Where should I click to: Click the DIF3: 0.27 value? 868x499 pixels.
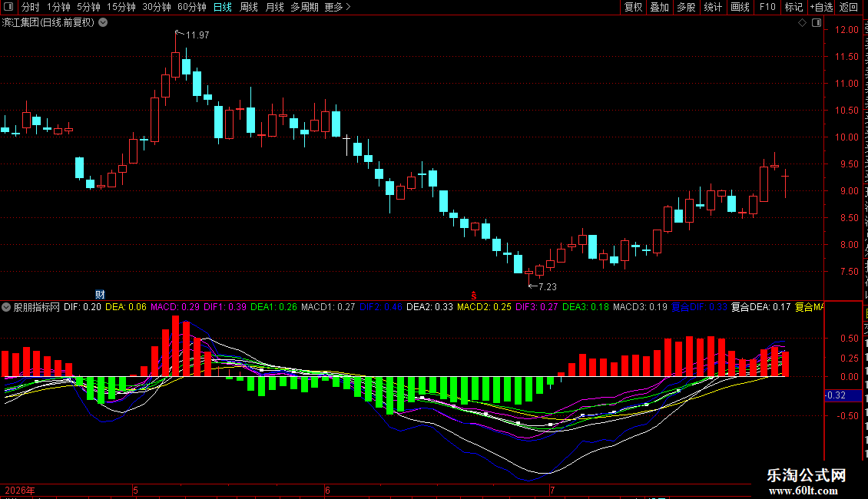pos(536,307)
